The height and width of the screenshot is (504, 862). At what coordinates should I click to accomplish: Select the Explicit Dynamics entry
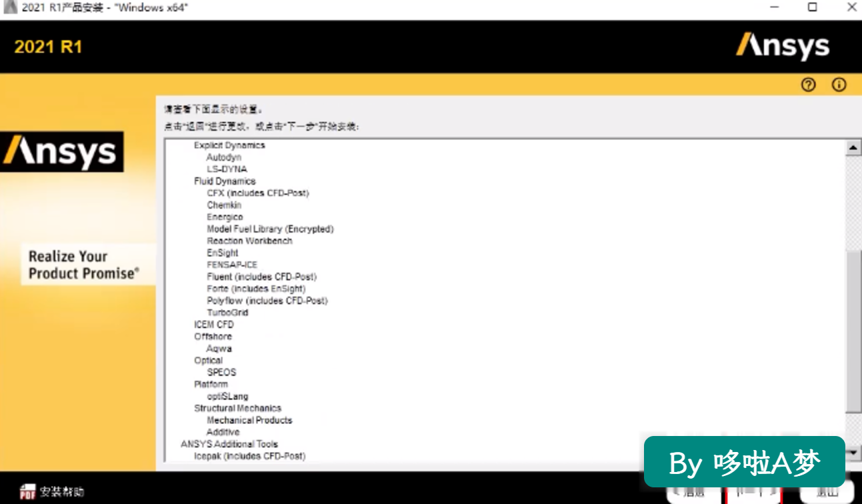pyautogui.click(x=229, y=145)
